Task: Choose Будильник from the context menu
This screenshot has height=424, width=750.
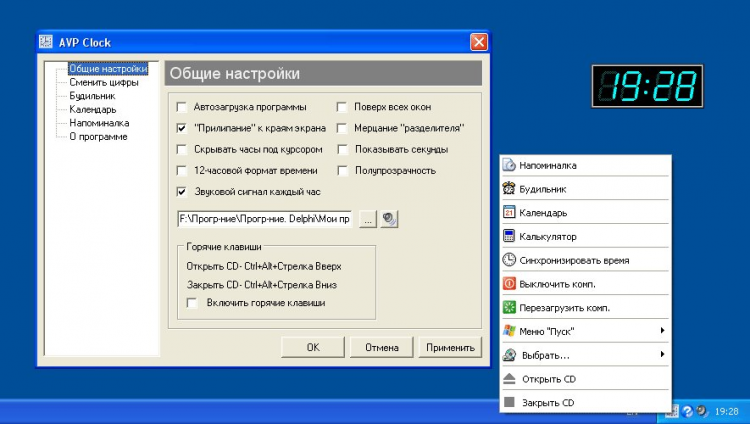Action: click(585, 189)
